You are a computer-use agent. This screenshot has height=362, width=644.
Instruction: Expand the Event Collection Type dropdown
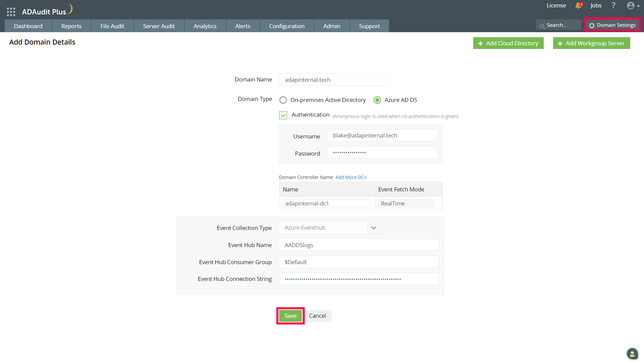pos(373,228)
